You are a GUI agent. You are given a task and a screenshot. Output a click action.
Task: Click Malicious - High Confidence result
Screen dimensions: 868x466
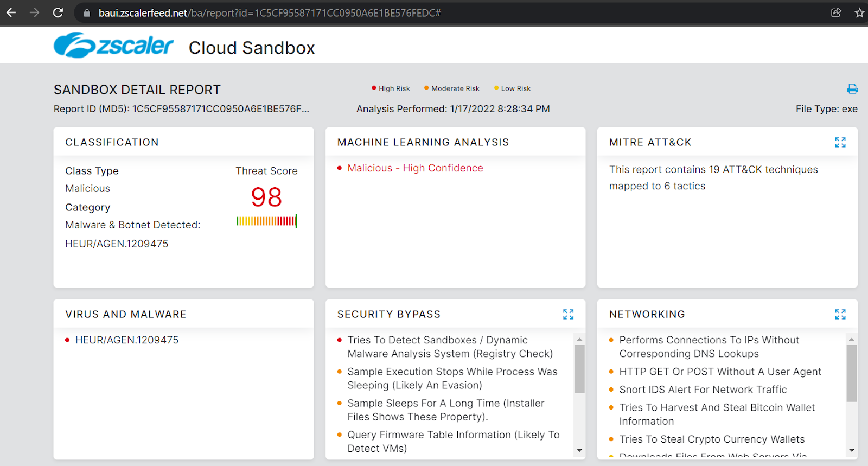click(415, 168)
